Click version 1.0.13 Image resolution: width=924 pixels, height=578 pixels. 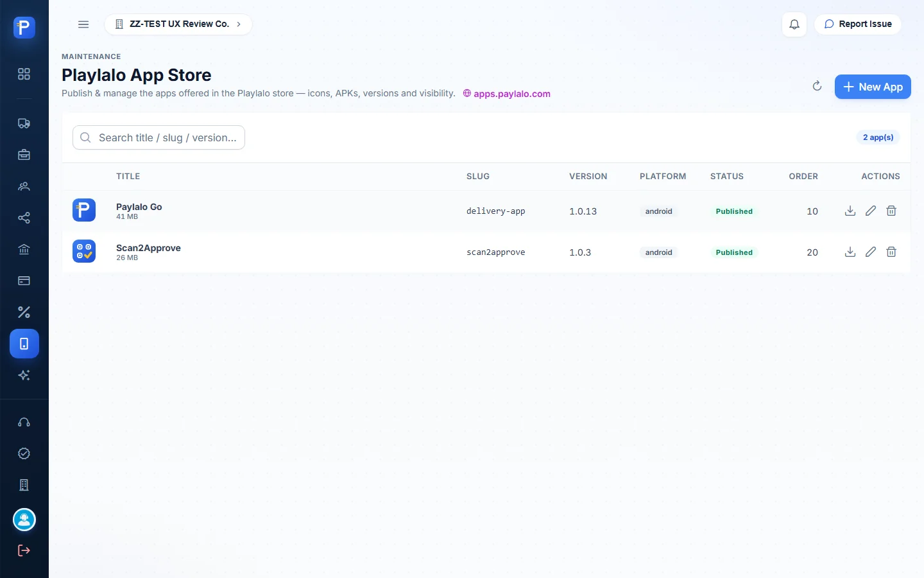(x=583, y=211)
